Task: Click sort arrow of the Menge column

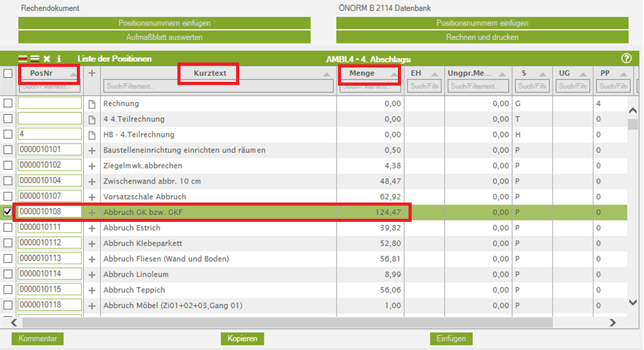Action: 394,74
